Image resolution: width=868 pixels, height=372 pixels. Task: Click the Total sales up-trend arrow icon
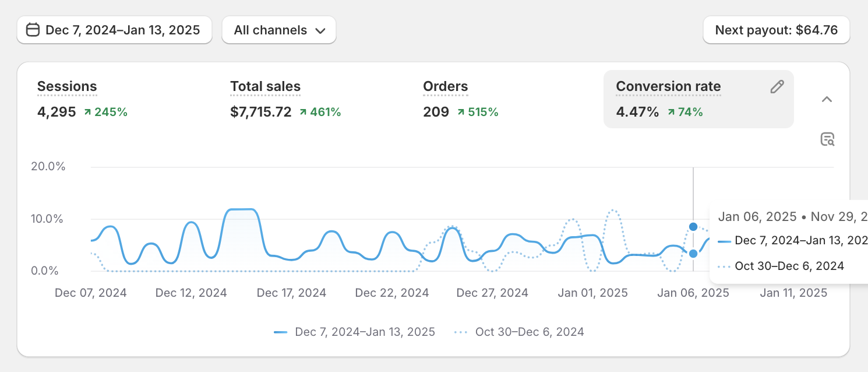click(304, 112)
